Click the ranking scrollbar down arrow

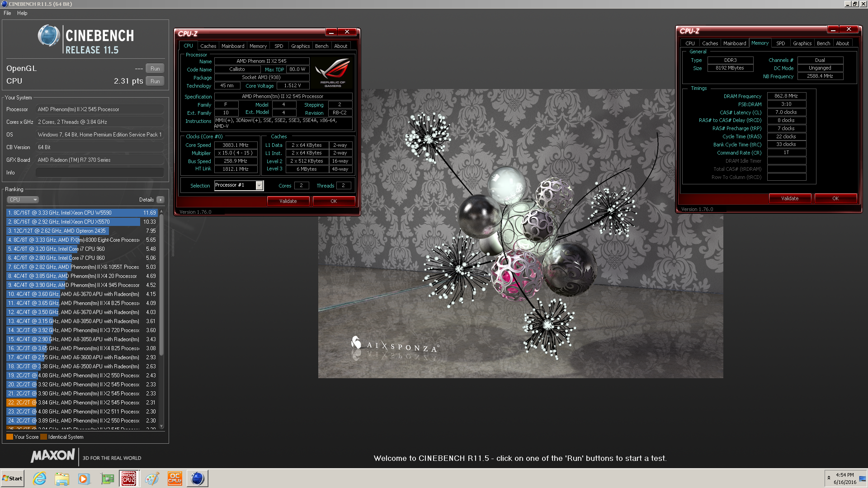click(161, 426)
